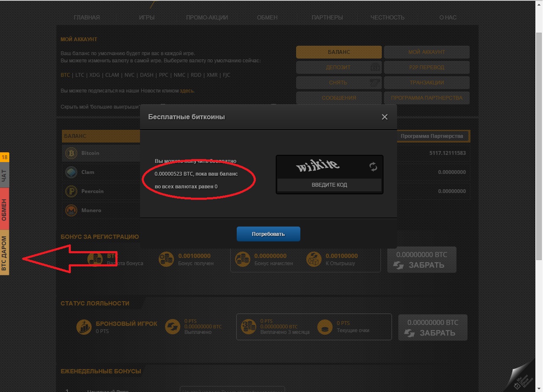543x392 pixels.
Task: Set BTC as default currency
Action: tap(65, 75)
